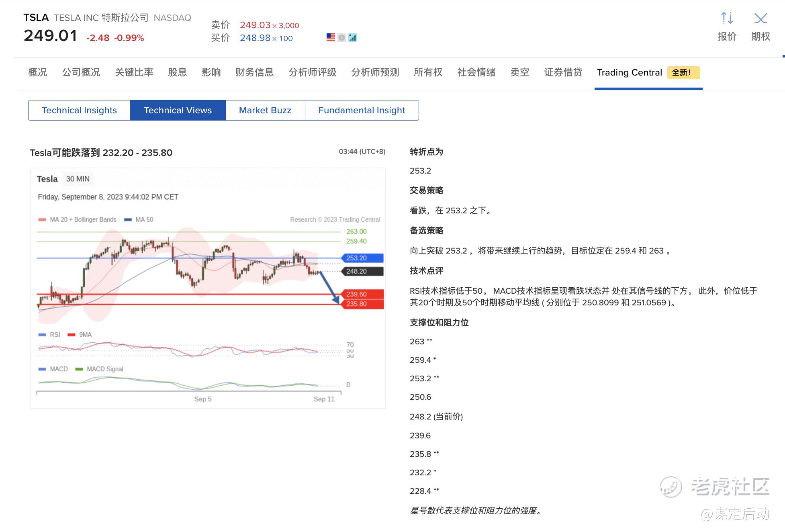Click the 232.2 * level row
Viewport: 785px width, 532px height.
pos(423,473)
